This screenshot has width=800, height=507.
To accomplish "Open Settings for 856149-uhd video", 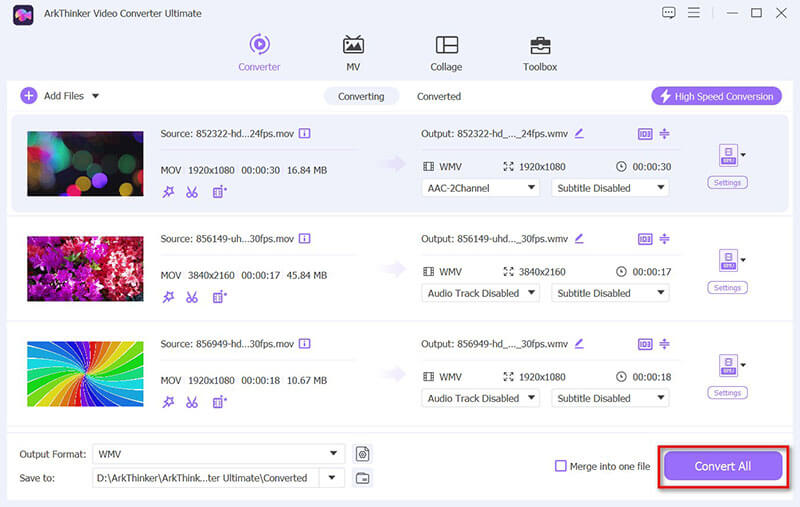I will pos(727,288).
